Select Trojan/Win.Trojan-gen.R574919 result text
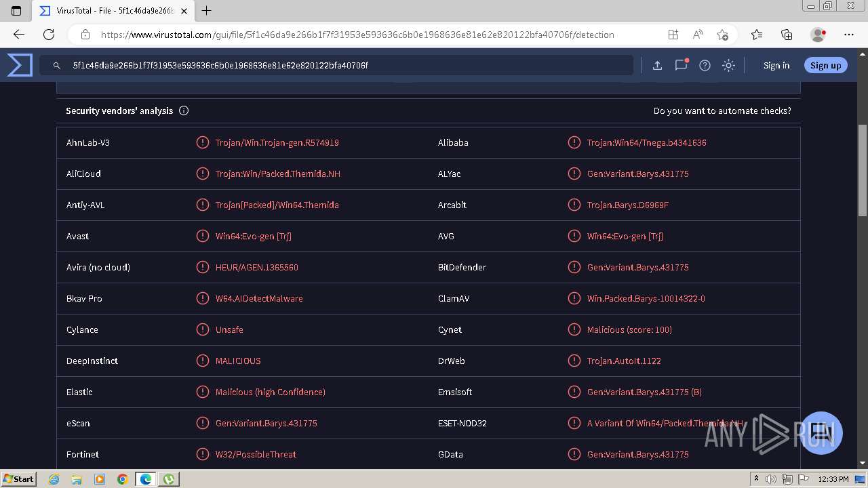The height and width of the screenshot is (488, 868). (277, 142)
